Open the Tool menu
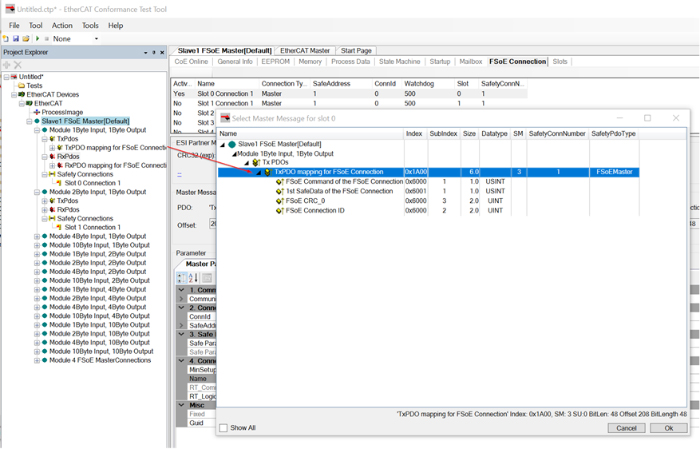700x449 pixels. tap(36, 25)
